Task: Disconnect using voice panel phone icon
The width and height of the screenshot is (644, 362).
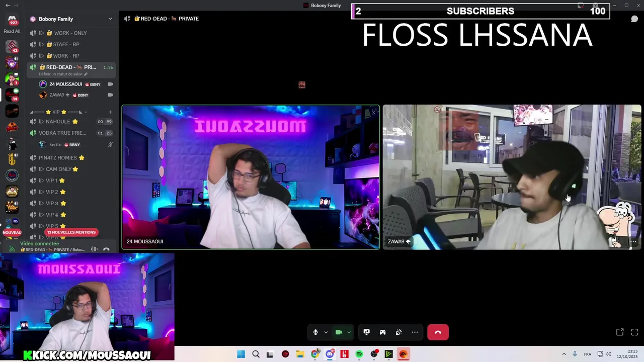Action: 106,249
